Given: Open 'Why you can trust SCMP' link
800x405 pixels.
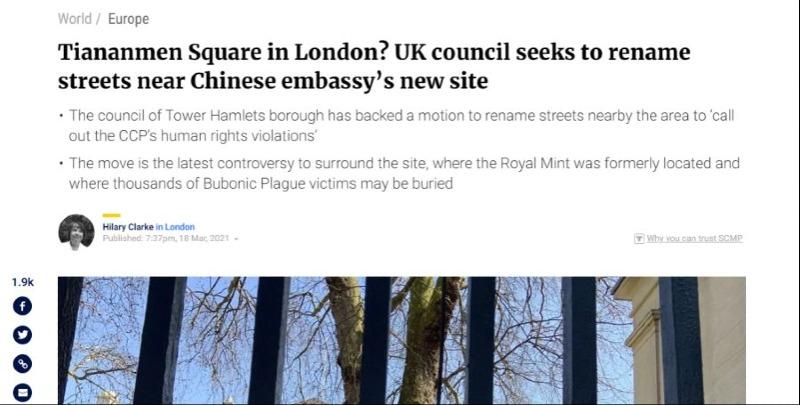Looking at the screenshot, I should [x=694, y=238].
